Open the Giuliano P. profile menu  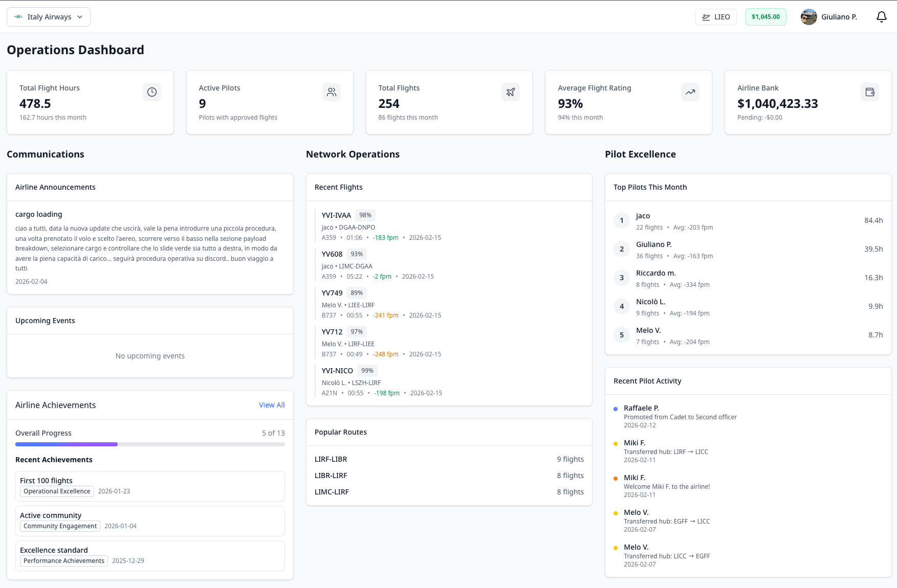click(828, 17)
